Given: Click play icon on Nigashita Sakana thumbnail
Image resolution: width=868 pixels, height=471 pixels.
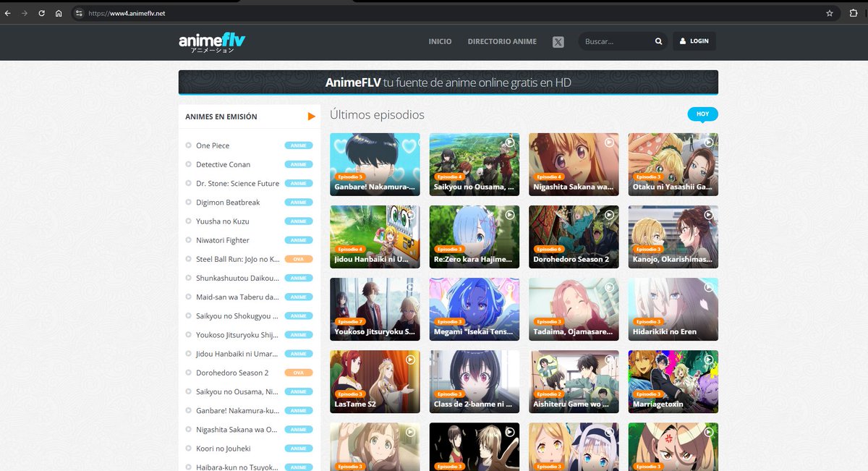Looking at the screenshot, I should (x=609, y=143).
